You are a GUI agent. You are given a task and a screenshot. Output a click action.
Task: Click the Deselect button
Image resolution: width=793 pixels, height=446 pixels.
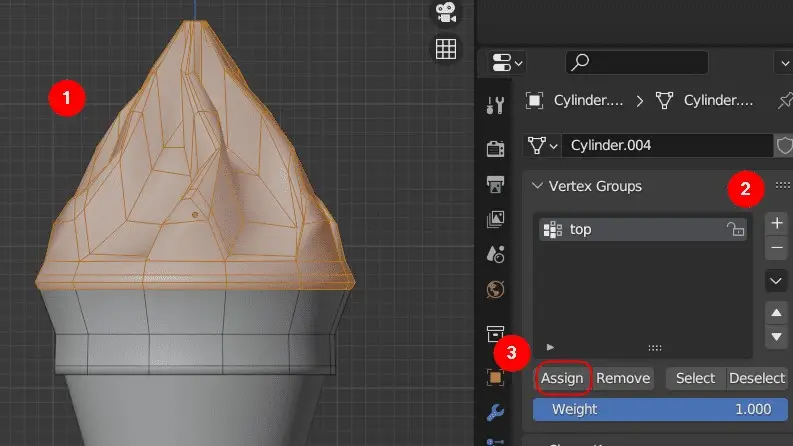tap(757, 378)
